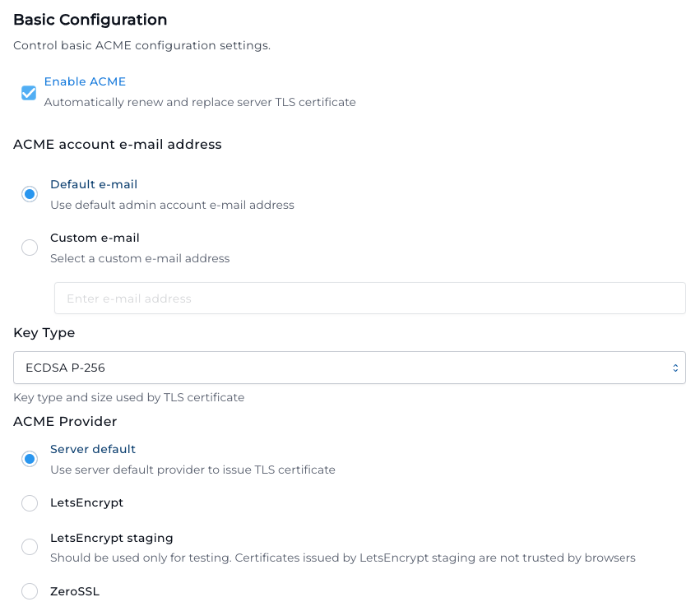Click the Default e-mail radio circle

tap(30, 193)
